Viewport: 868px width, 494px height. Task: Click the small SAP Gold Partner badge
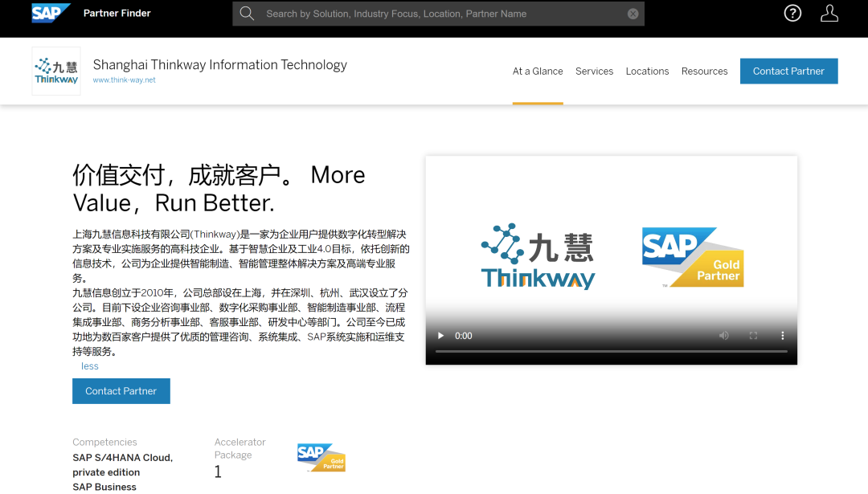pos(321,458)
